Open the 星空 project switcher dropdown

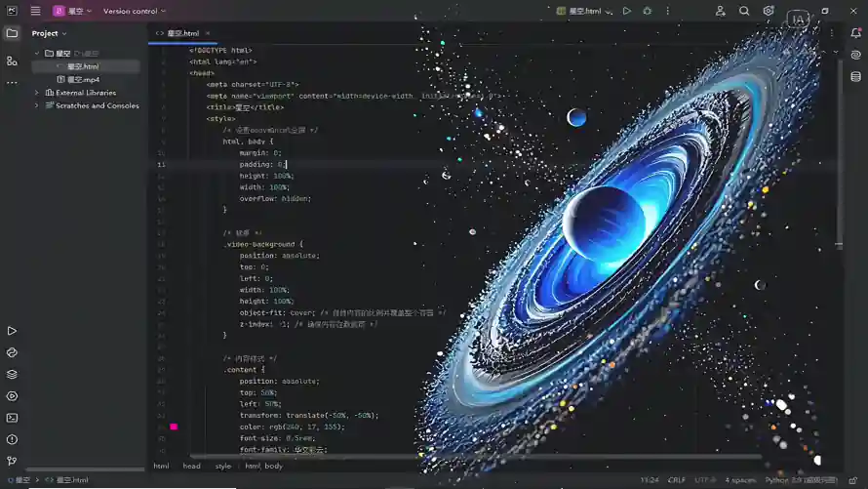pyautogui.click(x=72, y=11)
